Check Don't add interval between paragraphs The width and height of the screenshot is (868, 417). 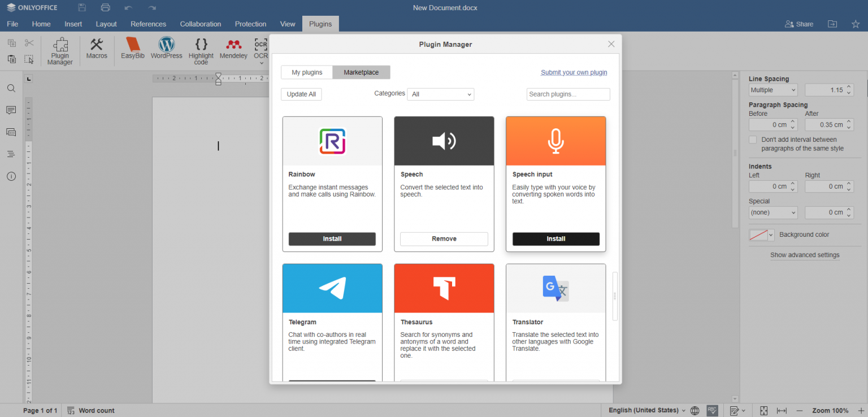tap(753, 140)
